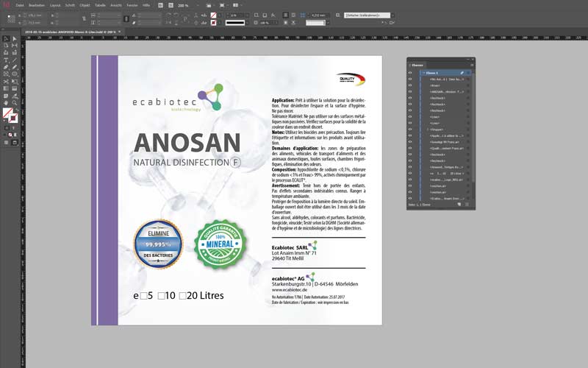Open the Fenster menu

pyautogui.click(x=132, y=5)
